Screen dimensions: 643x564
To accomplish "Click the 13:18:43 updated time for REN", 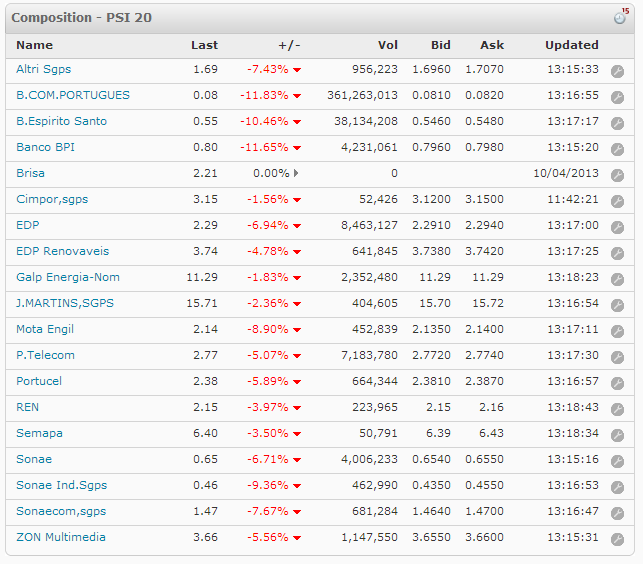I will click(x=573, y=407).
